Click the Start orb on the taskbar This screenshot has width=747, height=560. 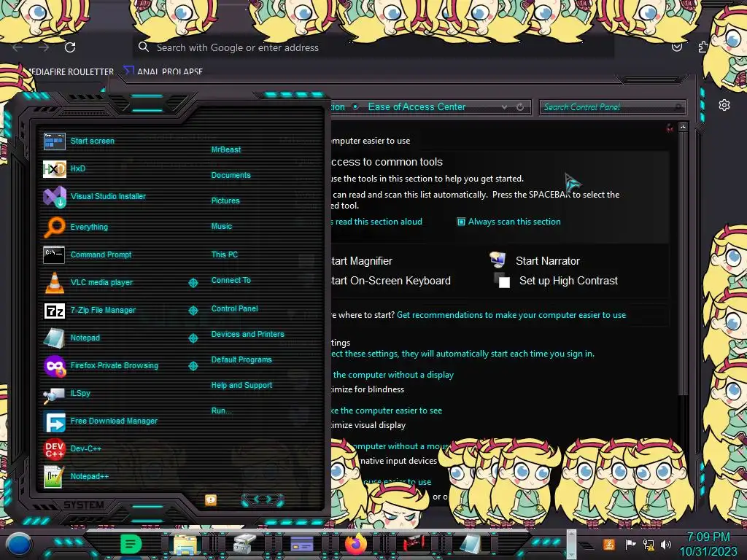click(19, 544)
